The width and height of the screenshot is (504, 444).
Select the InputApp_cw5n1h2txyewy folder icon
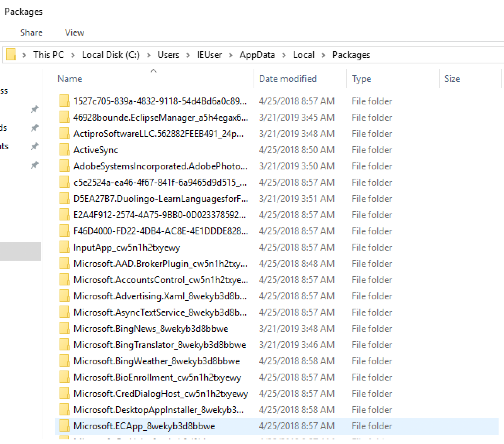tap(64, 247)
